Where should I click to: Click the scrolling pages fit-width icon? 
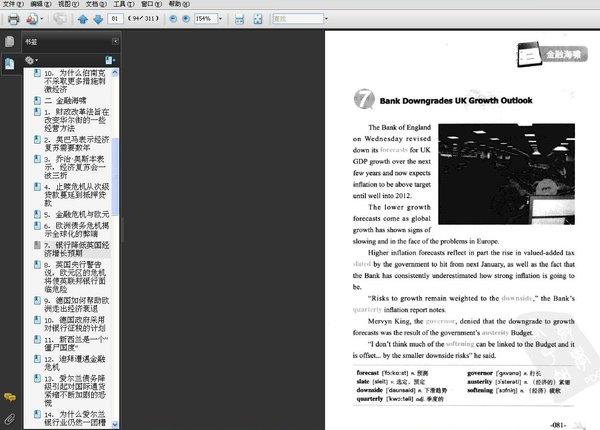(x=239, y=19)
